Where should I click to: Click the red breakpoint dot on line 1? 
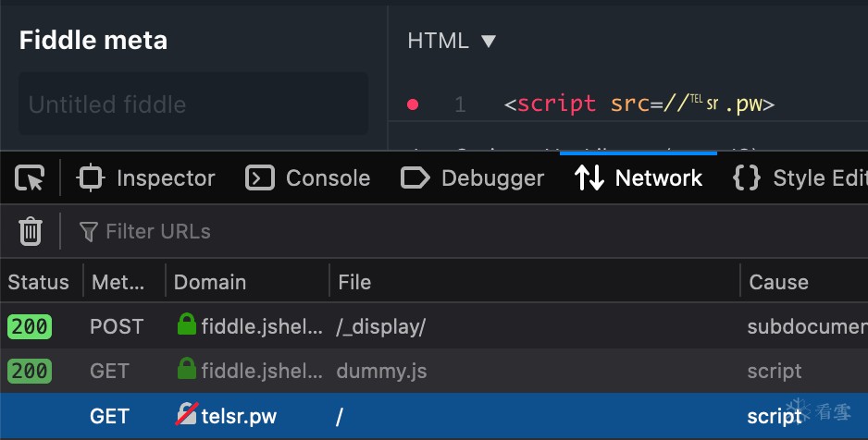pyautogui.click(x=413, y=104)
